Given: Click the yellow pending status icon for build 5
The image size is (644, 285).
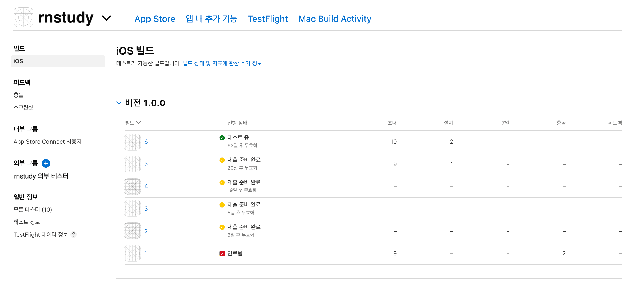Looking at the screenshot, I should pyautogui.click(x=222, y=160).
